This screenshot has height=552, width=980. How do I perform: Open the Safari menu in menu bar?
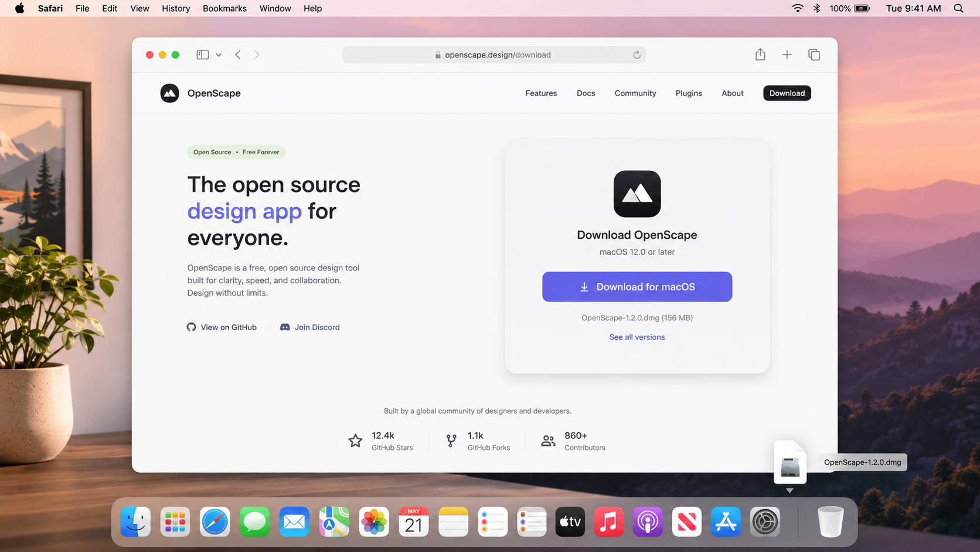(x=50, y=8)
